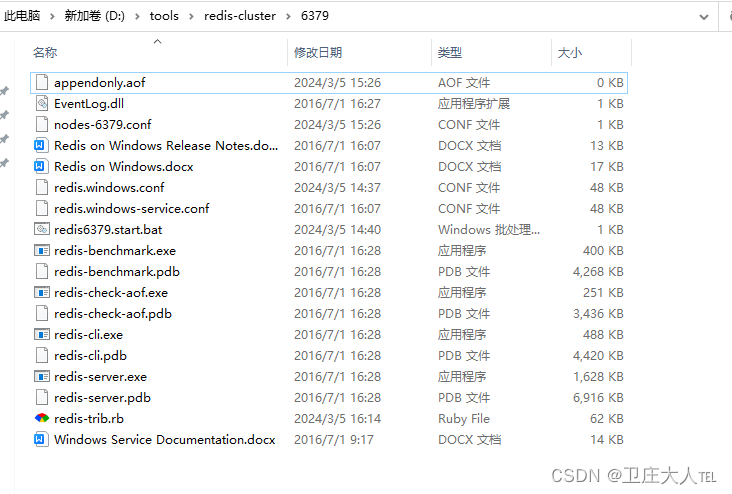Image resolution: width=732 pixels, height=494 pixels.
Task: Click the 2024/3/5 16:14 date of redis-trib.rb
Action: tap(338, 419)
